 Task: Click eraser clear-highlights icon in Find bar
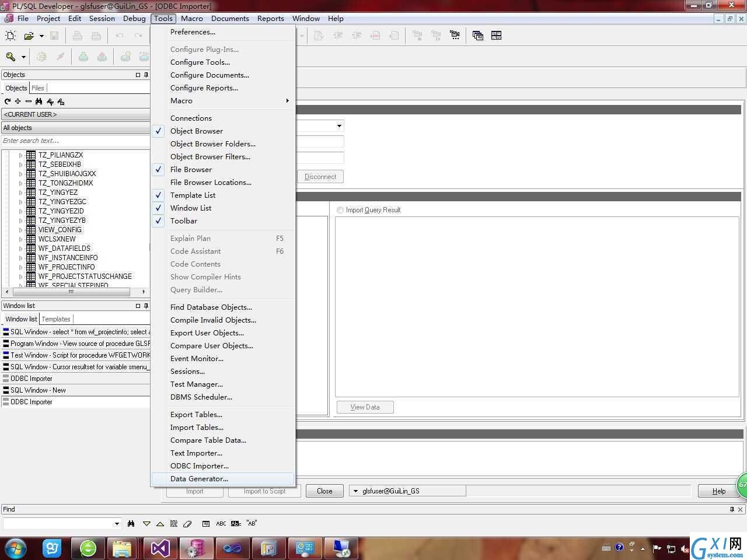pyautogui.click(x=187, y=524)
